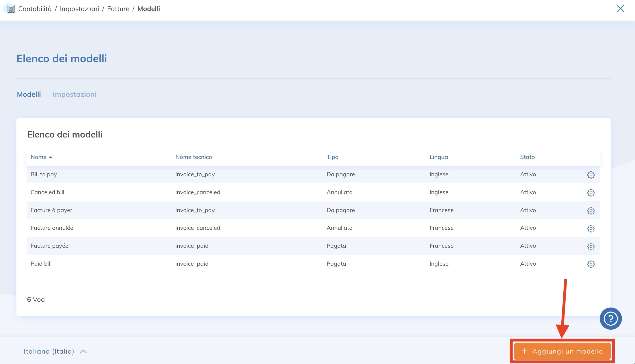Open gear settings for Bill to pay
The height and width of the screenshot is (364, 635).
coord(591,174)
